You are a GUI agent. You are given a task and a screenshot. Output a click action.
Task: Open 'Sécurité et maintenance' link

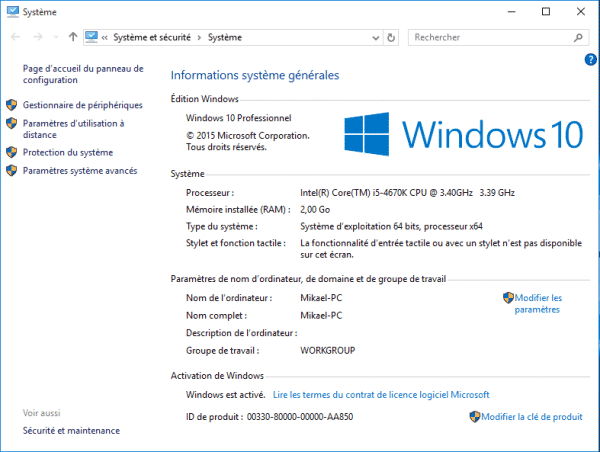[71, 431]
